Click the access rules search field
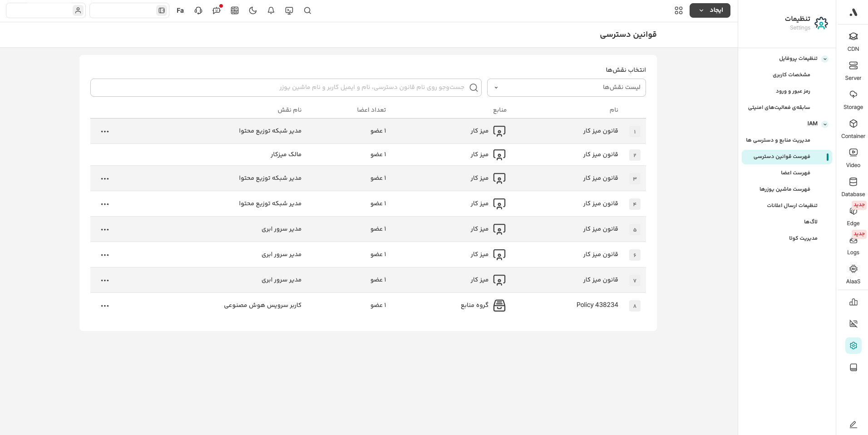This screenshot has height=435, width=868. [x=281, y=87]
